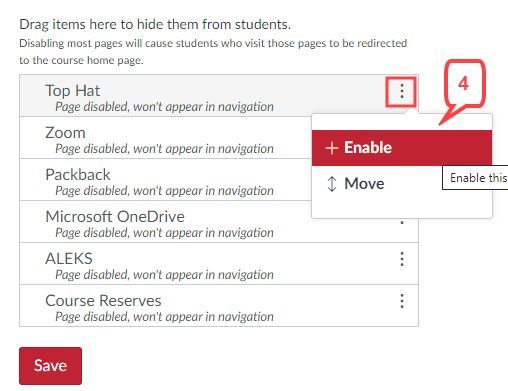Screen dimensions: 508x391
Task: Select the Zoom disabled item
Action: [165, 138]
